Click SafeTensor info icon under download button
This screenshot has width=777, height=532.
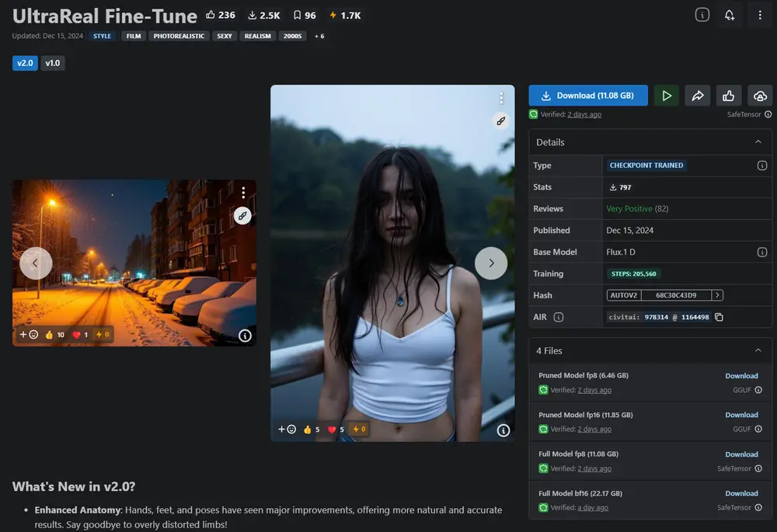click(x=768, y=114)
